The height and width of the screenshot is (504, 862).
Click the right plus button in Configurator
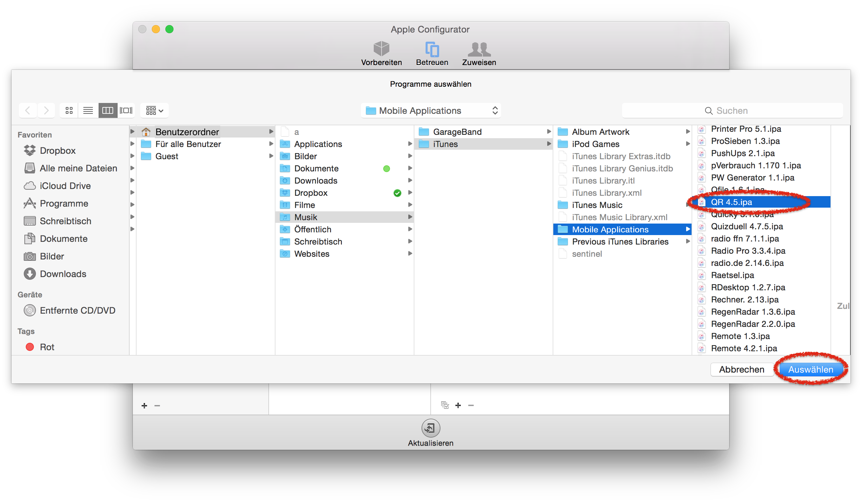coord(458,405)
